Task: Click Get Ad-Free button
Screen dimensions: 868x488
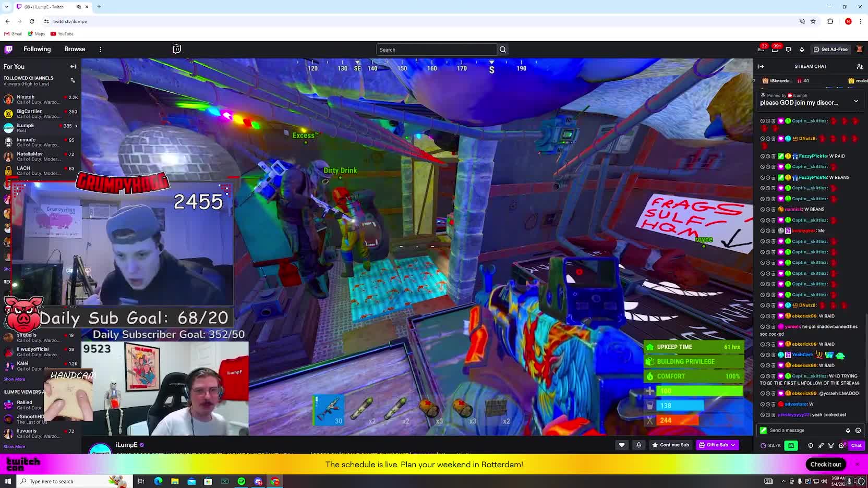Action: (x=830, y=50)
